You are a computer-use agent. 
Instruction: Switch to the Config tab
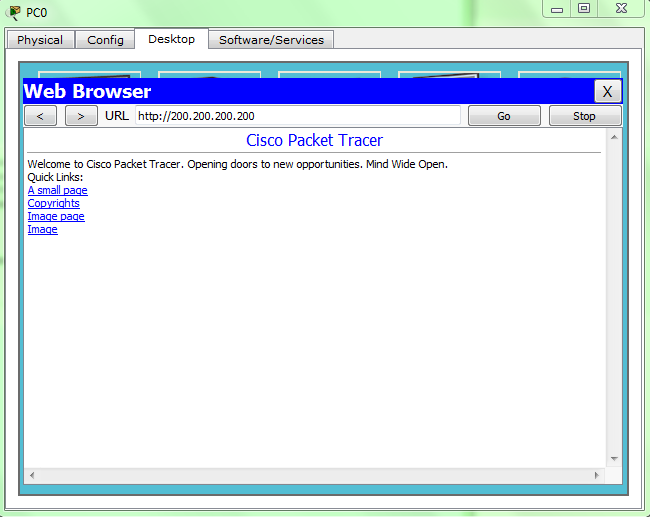[x=105, y=40]
